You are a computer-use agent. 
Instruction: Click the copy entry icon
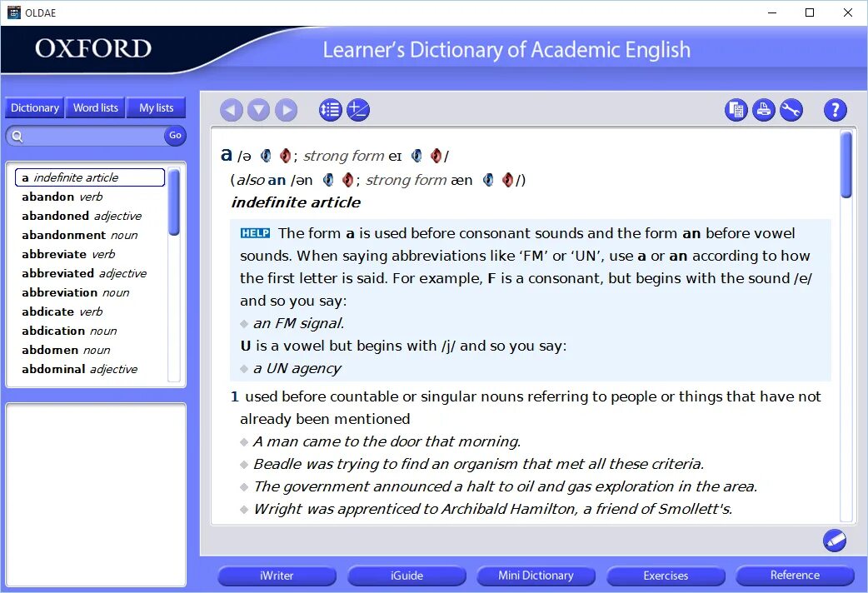(x=736, y=110)
